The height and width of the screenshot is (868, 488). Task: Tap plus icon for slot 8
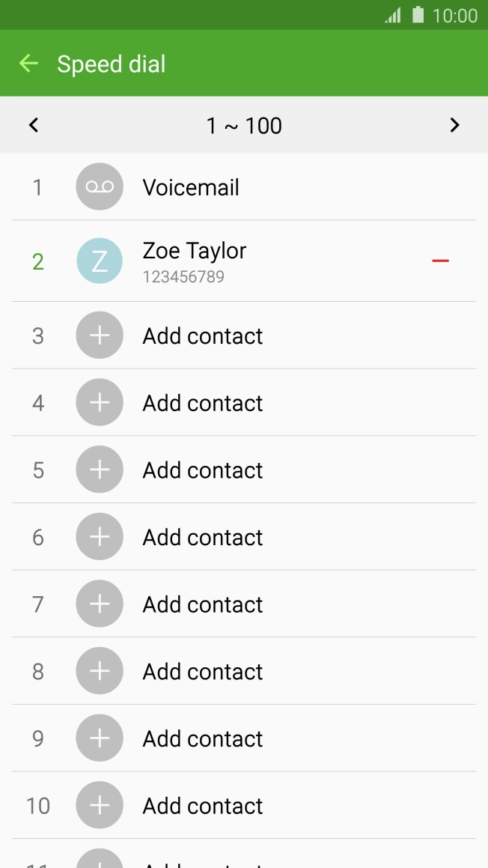pos(99,671)
